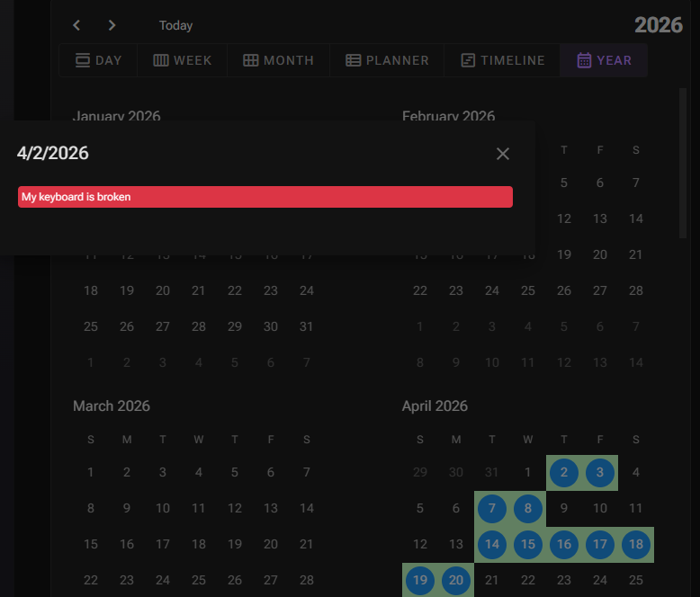Image resolution: width=700 pixels, height=597 pixels.
Task: Select the Planner view tab
Action: (x=388, y=60)
